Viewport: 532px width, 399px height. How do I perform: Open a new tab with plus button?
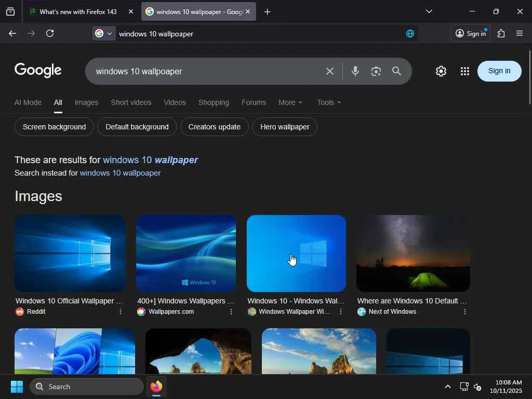(267, 12)
